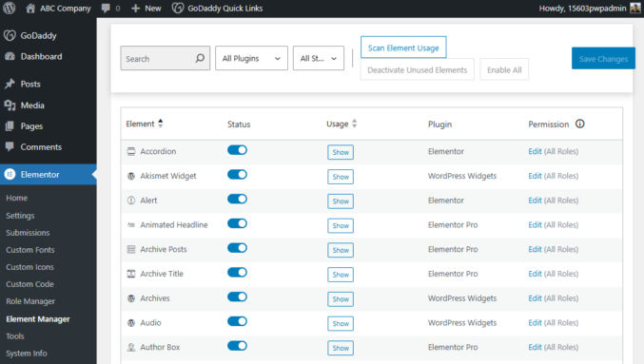Open the comments bubble in admin bar

point(106,9)
